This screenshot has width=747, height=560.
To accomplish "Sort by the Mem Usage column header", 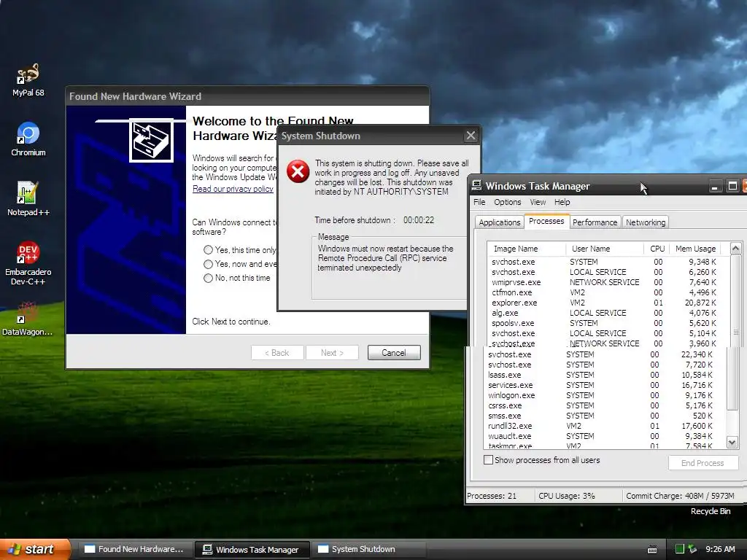I will point(695,249).
